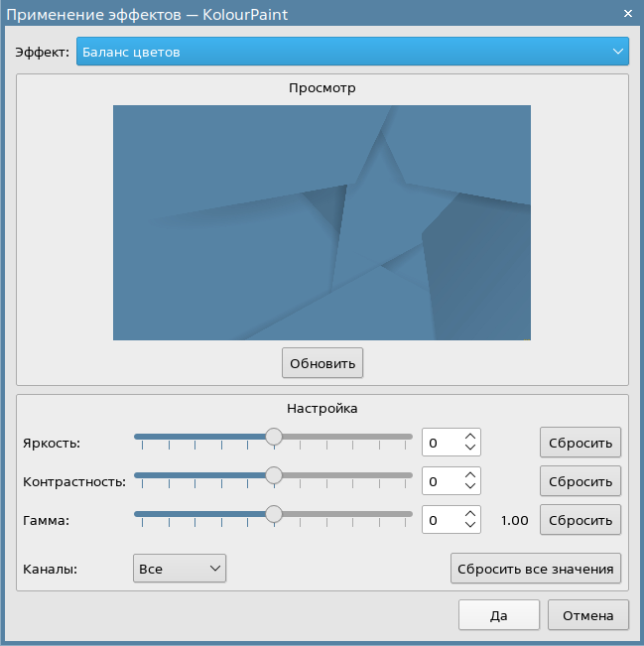Open the Каналы dropdown set to Все

pyautogui.click(x=180, y=569)
